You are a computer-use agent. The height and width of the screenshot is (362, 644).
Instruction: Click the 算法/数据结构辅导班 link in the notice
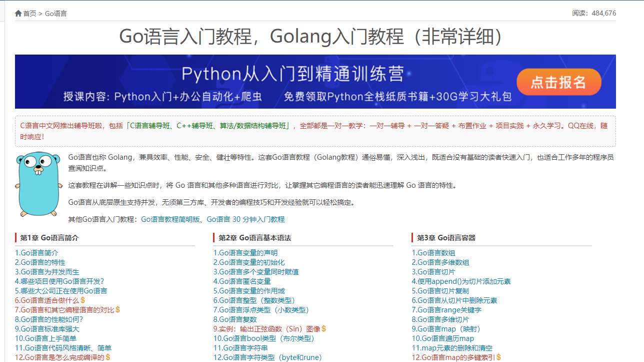click(x=254, y=126)
